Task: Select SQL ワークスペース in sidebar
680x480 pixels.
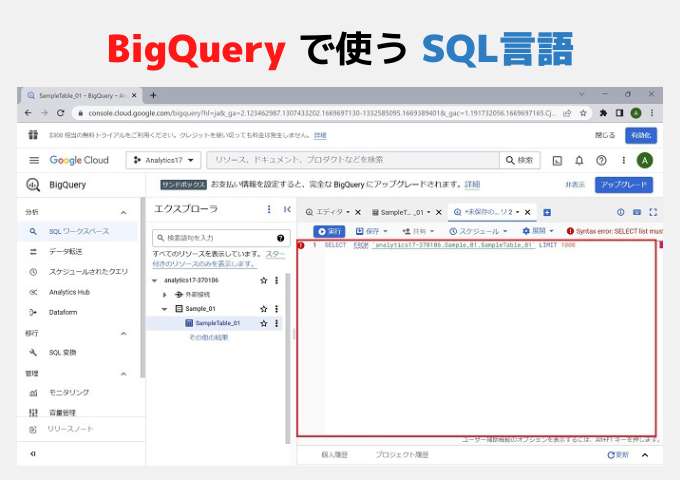Action: pos(78,232)
